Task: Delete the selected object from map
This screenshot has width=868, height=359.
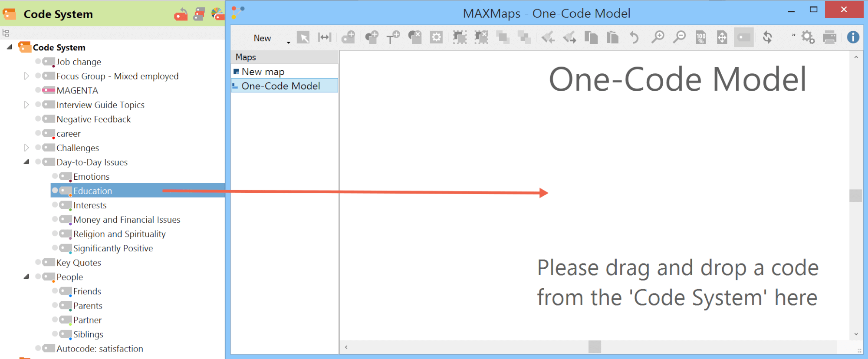Action: pyautogui.click(x=415, y=37)
